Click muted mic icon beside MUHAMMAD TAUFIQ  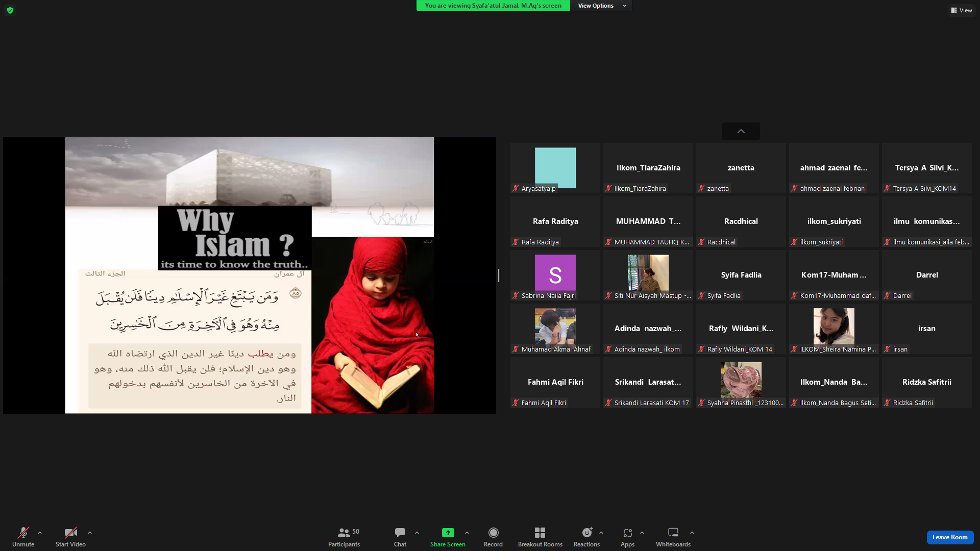pyautogui.click(x=608, y=242)
